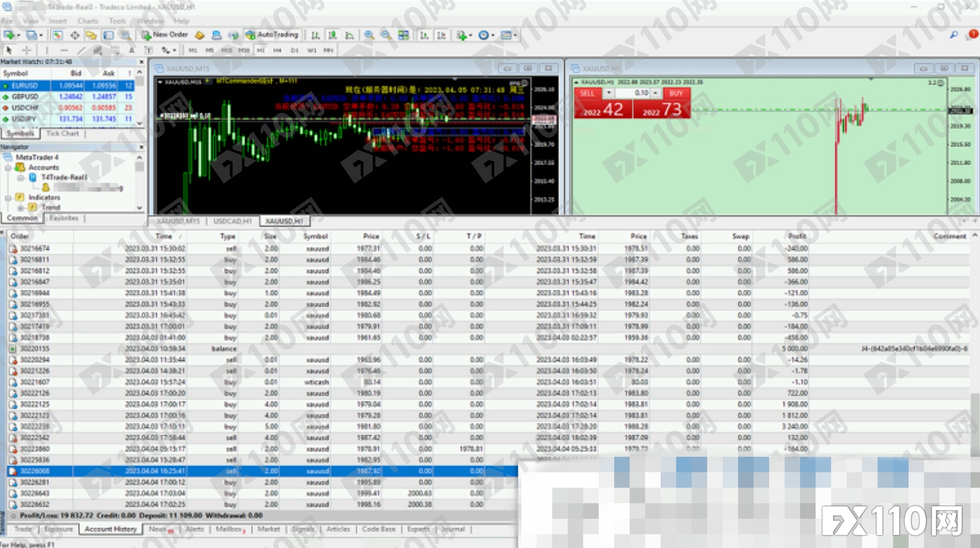Select the Text Label 'T' tool

148,50
